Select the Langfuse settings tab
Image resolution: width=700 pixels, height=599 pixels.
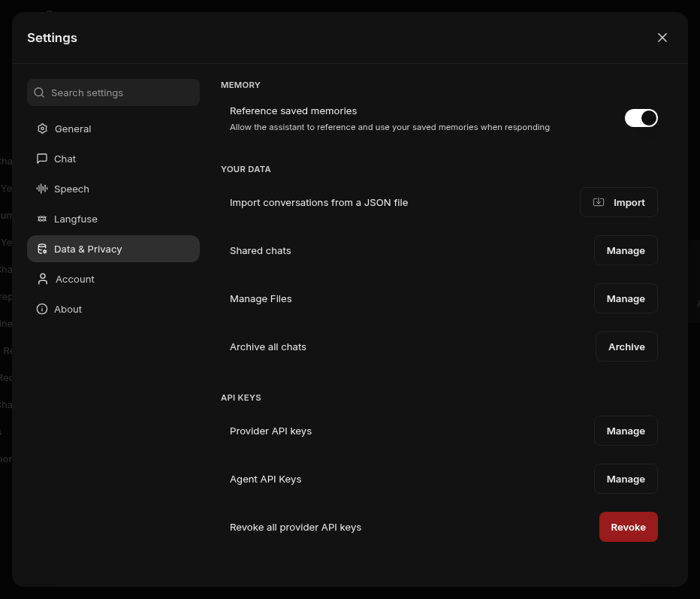pyautogui.click(x=113, y=219)
